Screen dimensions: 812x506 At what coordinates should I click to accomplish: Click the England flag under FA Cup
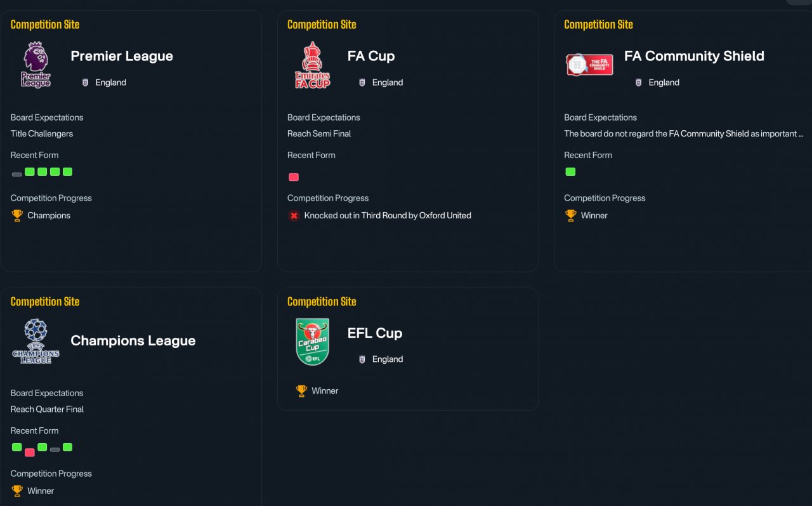[362, 83]
